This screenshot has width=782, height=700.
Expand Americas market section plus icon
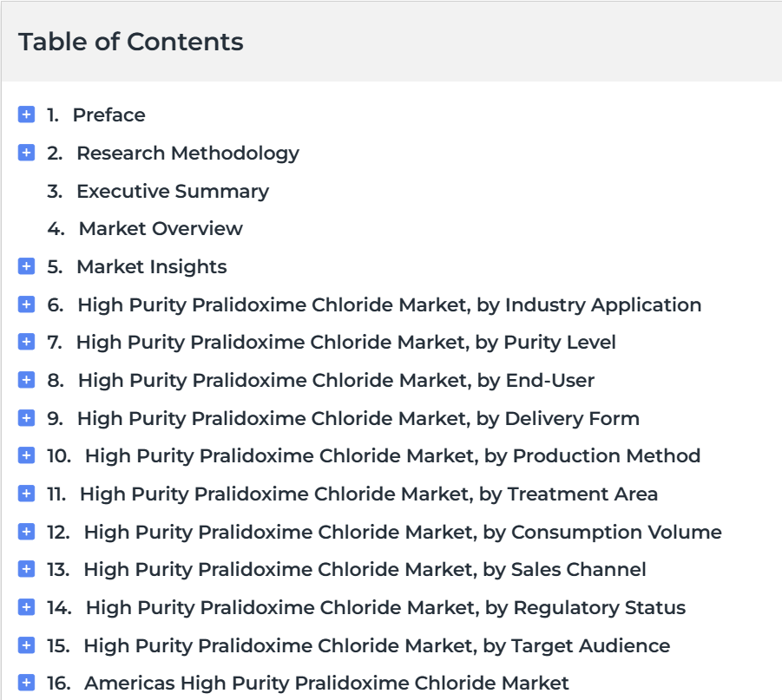pos(26,683)
